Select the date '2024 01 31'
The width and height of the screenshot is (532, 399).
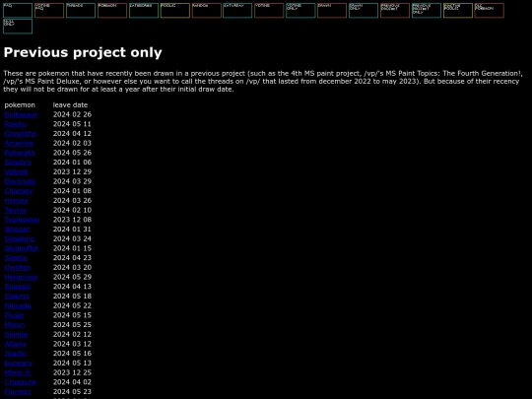72,230
